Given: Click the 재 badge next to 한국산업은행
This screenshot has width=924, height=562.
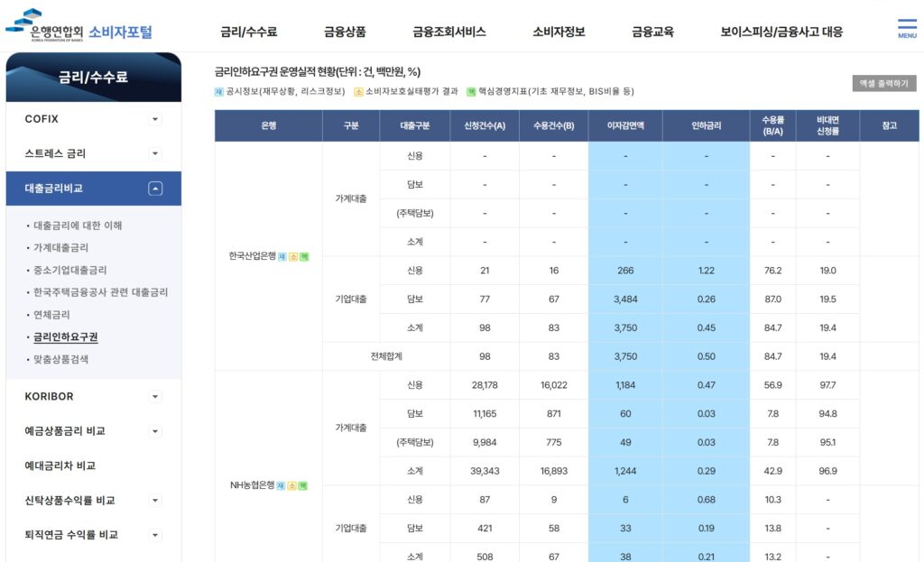Looking at the screenshot, I should (x=282, y=255).
